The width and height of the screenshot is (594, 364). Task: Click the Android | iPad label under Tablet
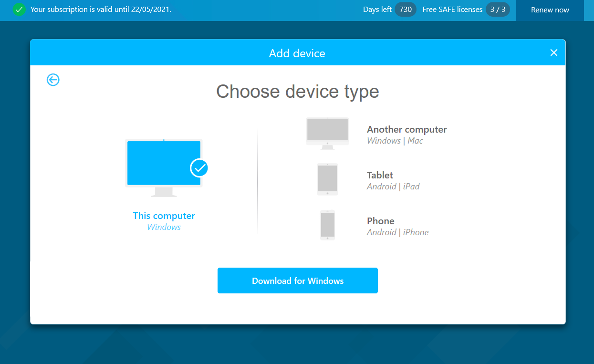(393, 186)
